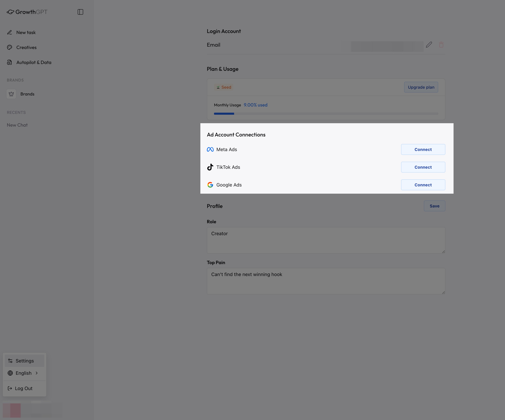
Task: Click the Role text field
Action: point(326,240)
